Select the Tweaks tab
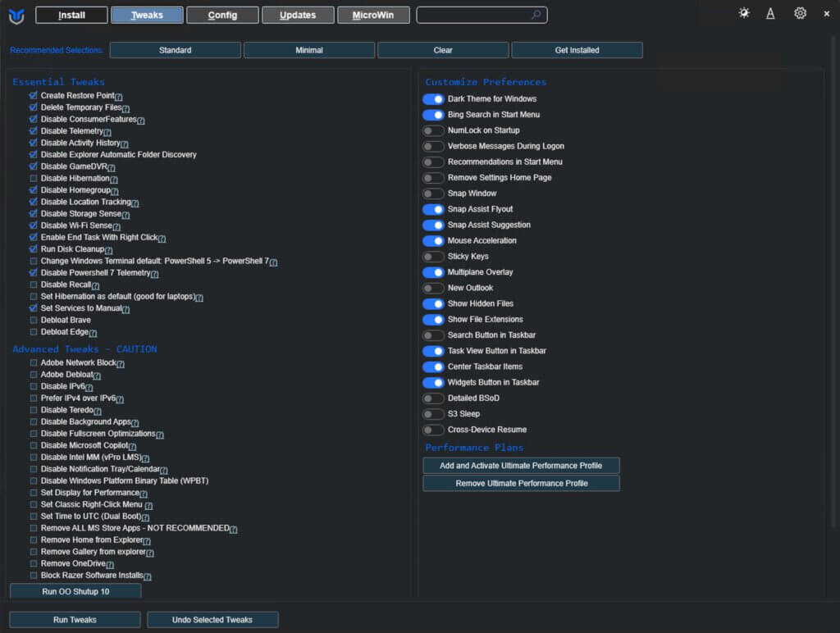The height and width of the screenshot is (633, 840). click(147, 15)
